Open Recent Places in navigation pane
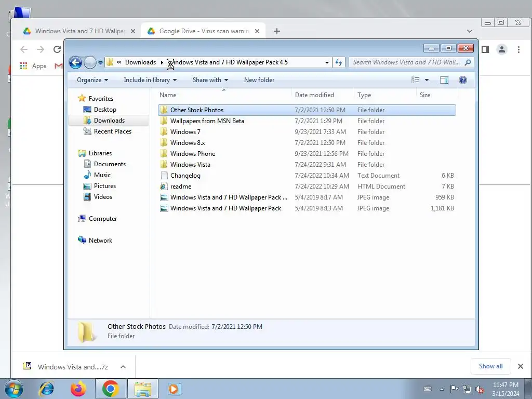The height and width of the screenshot is (399, 532). pyautogui.click(x=113, y=131)
